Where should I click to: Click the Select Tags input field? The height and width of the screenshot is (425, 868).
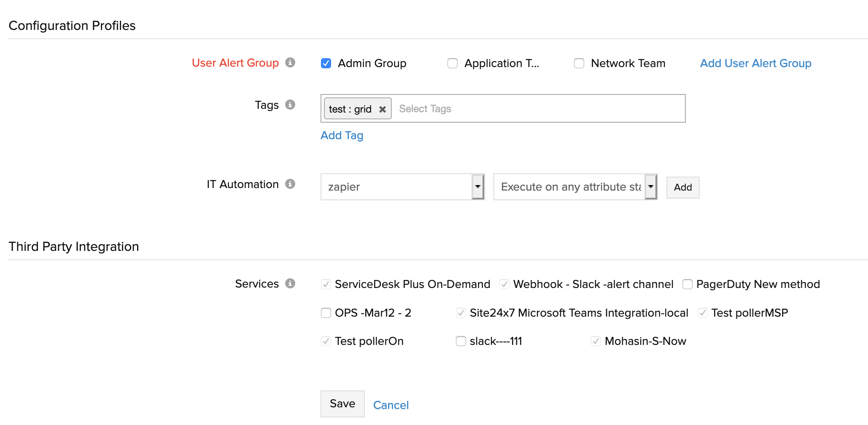(x=536, y=109)
